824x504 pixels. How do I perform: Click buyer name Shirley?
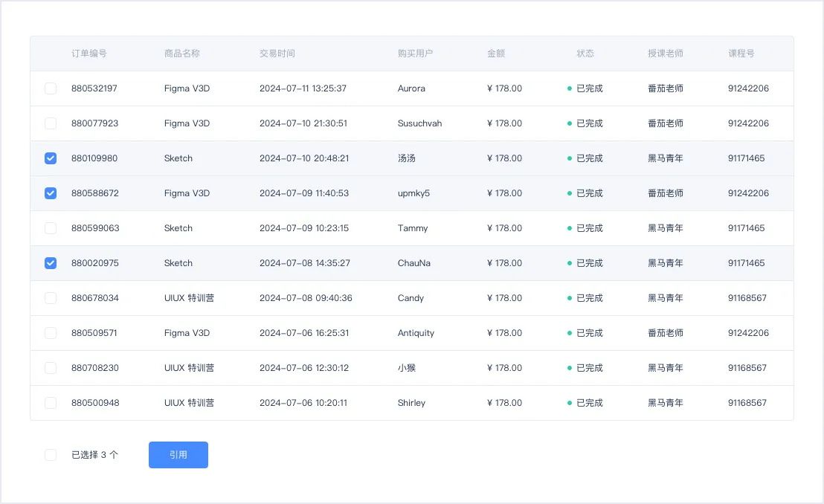coord(411,403)
